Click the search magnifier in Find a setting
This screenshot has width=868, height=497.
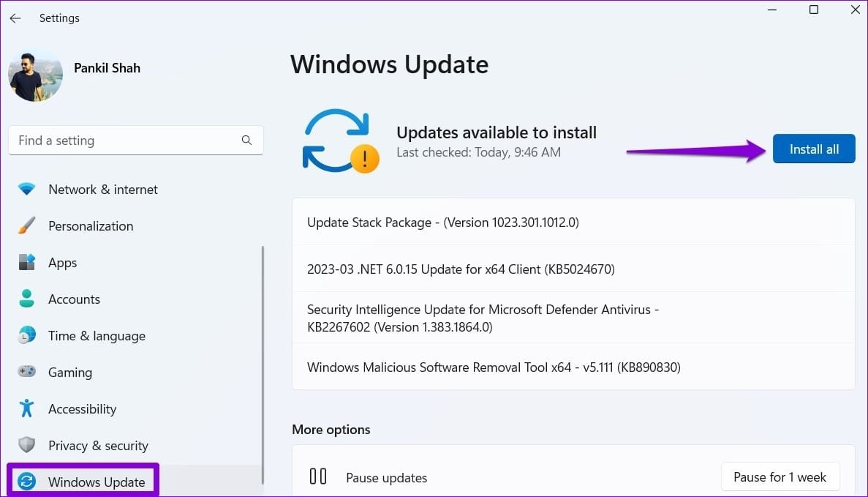point(246,140)
